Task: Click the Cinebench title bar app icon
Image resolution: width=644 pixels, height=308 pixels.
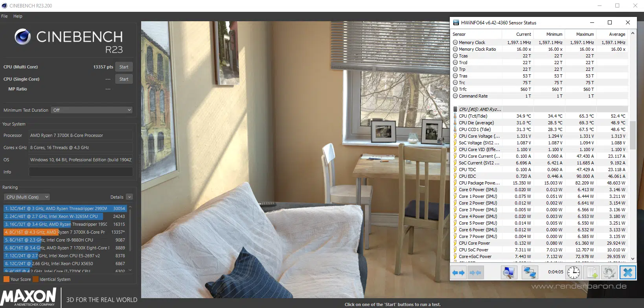Action: pyautogui.click(x=4, y=6)
